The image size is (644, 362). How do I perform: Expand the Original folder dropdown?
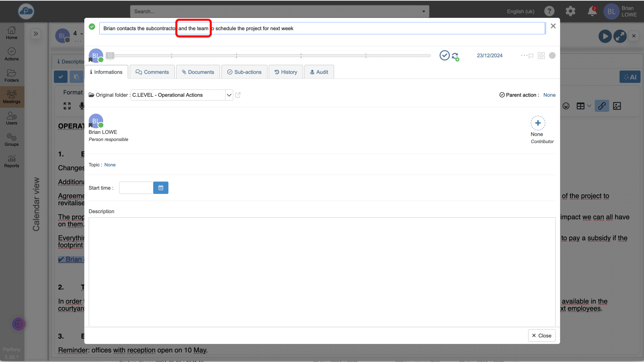229,95
